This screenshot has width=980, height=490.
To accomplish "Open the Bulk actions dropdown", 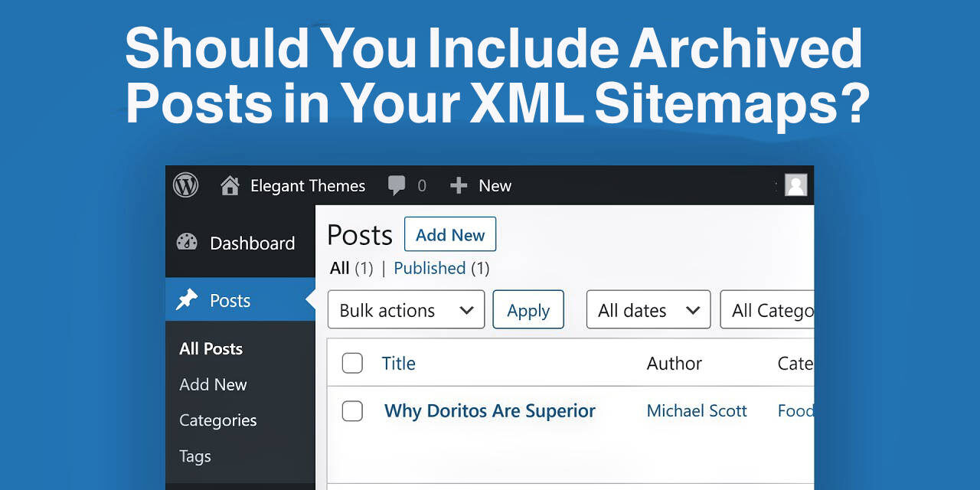I will click(x=406, y=309).
